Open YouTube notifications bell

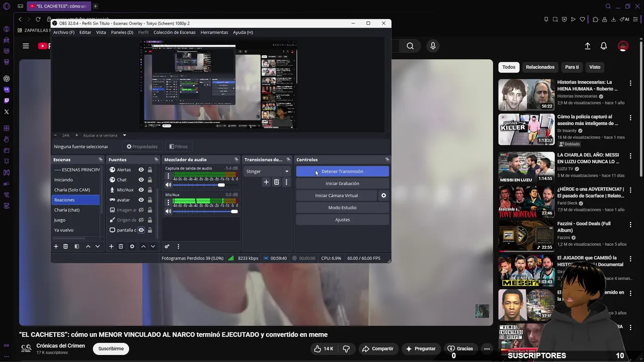(x=604, y=46)
